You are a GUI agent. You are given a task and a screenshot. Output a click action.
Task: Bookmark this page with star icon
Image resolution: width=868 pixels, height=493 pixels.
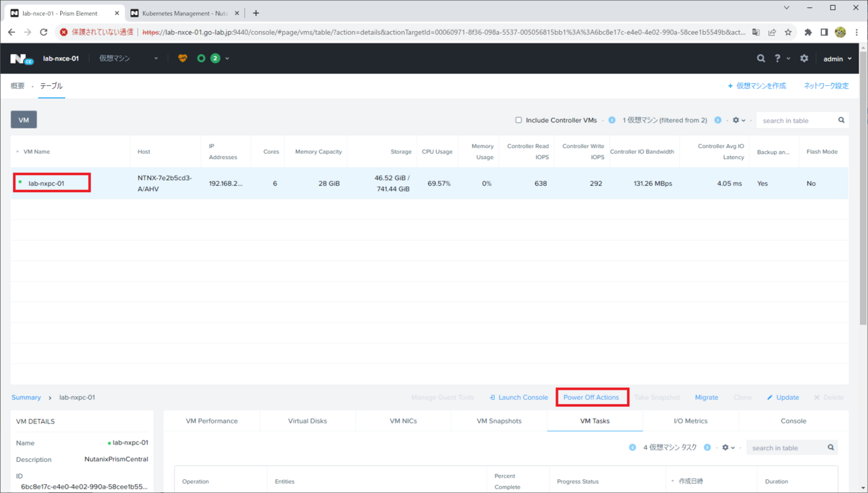pyautogui.click(x=788, y=32)
